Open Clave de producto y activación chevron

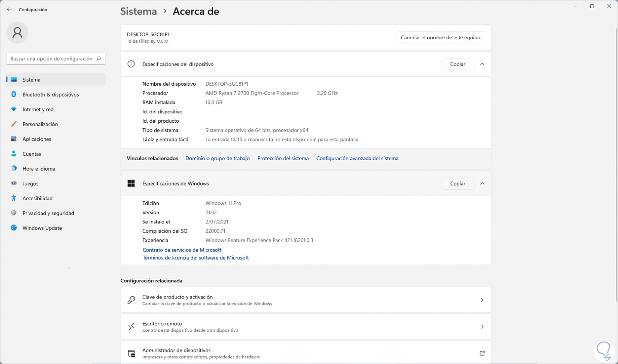[482, 300]
